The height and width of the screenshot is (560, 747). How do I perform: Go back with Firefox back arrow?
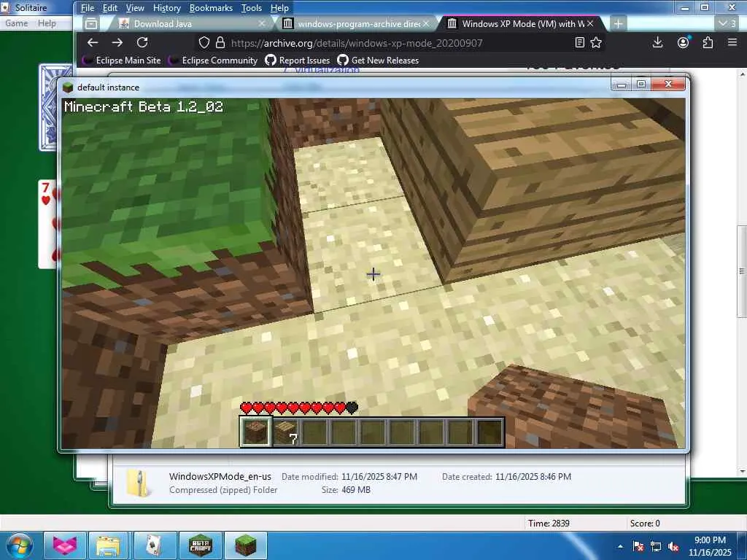click(x=93, y=42)
